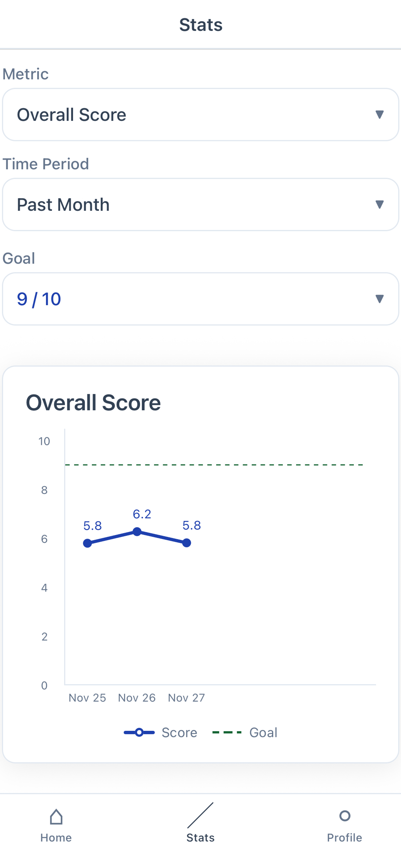Image resolution: width=401 pixels, height=868 pixels.
Task: Click the Stats header at top of screen
Action: 200,24
